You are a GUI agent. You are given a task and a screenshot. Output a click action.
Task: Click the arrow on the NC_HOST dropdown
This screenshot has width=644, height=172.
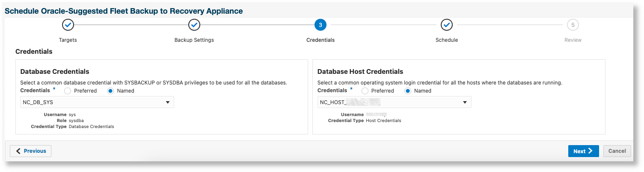tap(465, 102)
